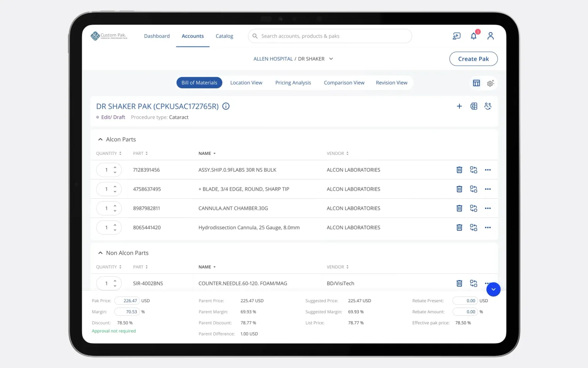Open more options for 7128391456
The image size is (588, 368).
(488, 170)
